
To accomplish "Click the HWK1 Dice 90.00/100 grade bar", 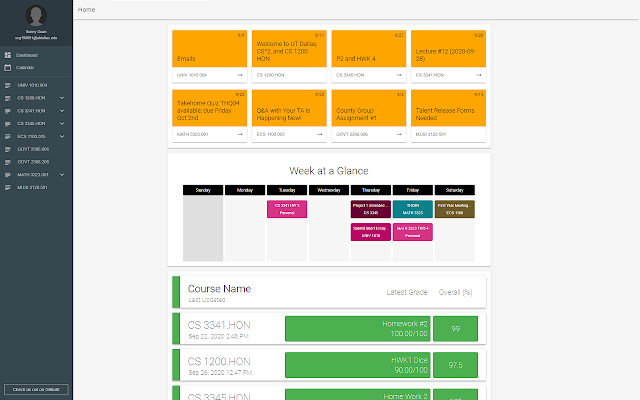I will (x=358, y=365).
